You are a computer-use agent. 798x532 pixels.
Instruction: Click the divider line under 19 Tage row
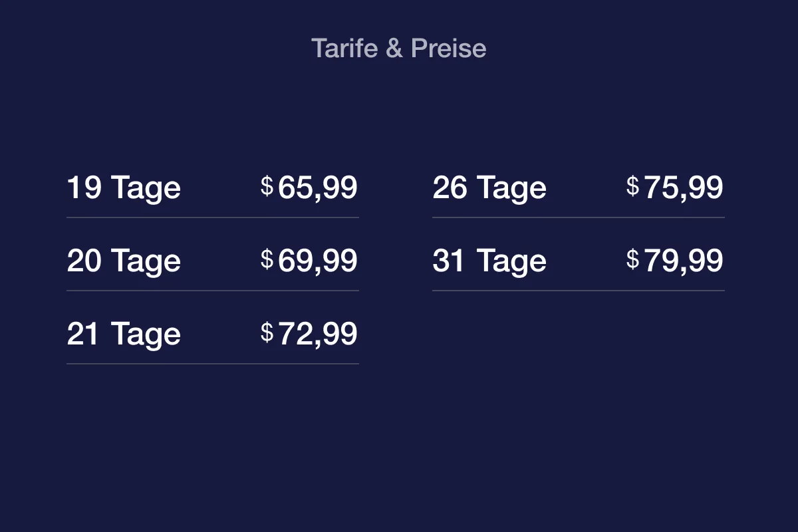pos(213,217)
